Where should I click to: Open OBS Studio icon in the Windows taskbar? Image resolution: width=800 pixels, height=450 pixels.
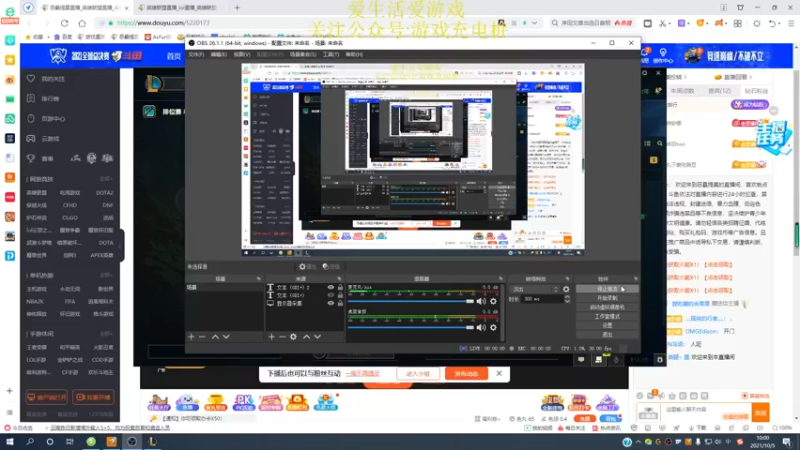point(132,442)
